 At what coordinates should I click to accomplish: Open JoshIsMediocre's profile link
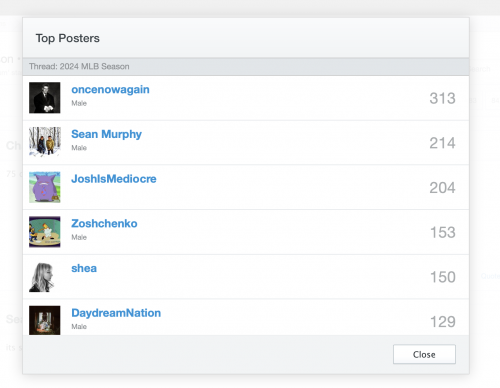tap(114, 179)
